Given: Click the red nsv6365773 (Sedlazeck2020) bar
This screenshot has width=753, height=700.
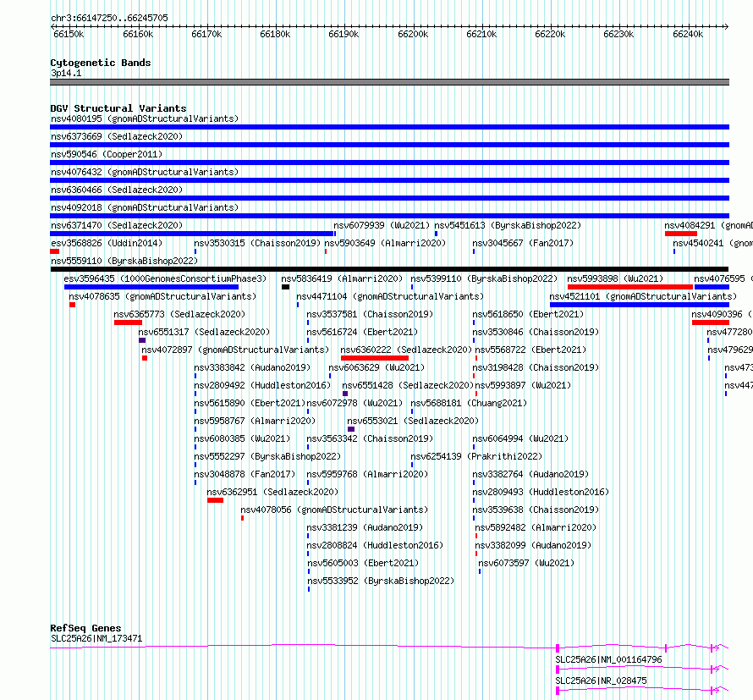Looking at the screenshot, I should pyautogui.click(x=129, y=322).
